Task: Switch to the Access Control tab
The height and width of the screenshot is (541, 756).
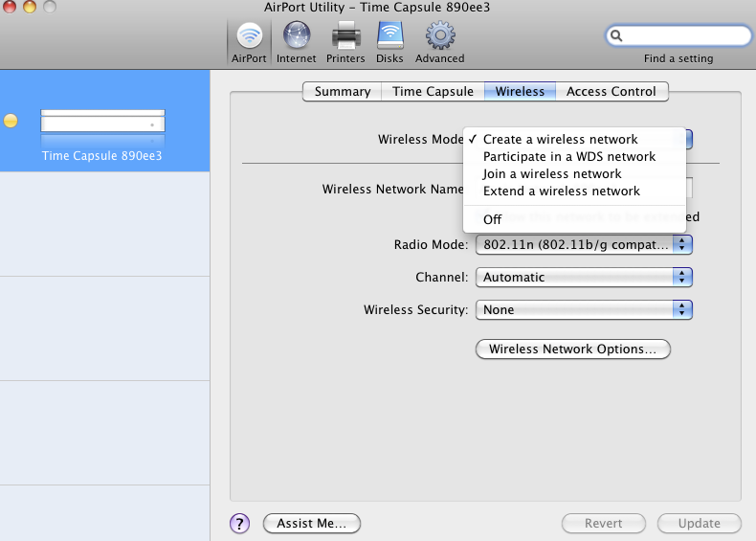Action: pyautogui.click(x=611, y=91)
